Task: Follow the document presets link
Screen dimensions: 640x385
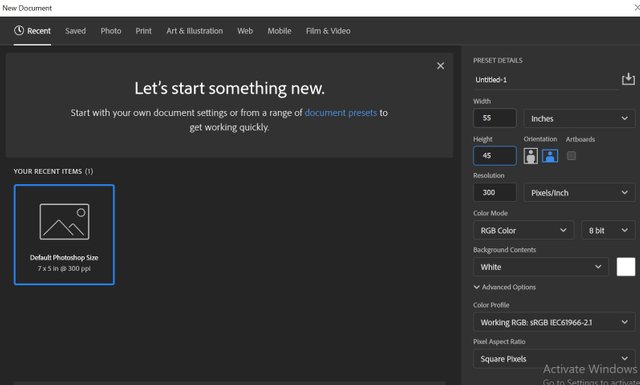Action: coord(341,113)
